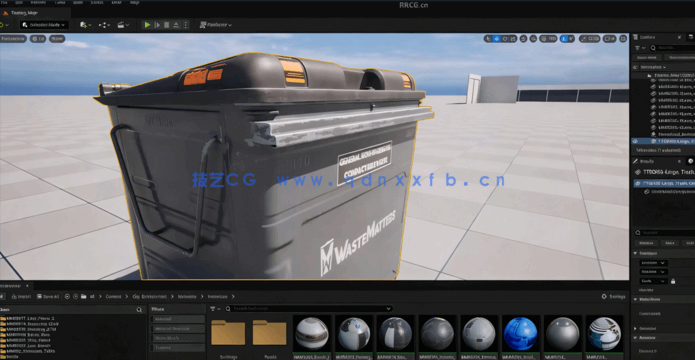695x360 pixels.
Task: Click the Outliner search field
Action: [672, 48]
